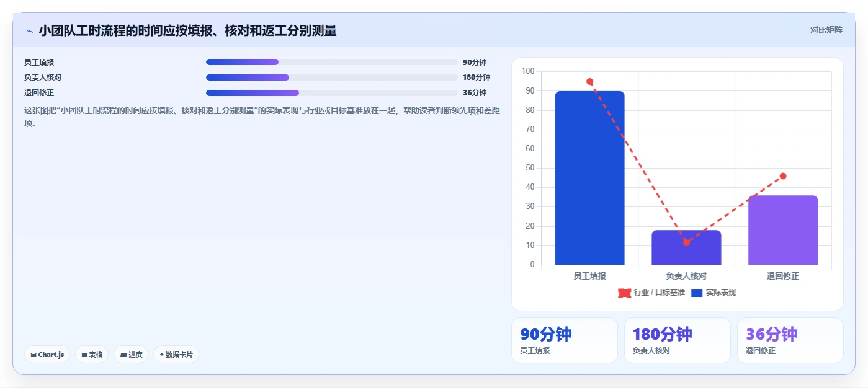Click the 退回修正 progress bar
Viewport: 868px width, 388px height.
click(331, 93)
